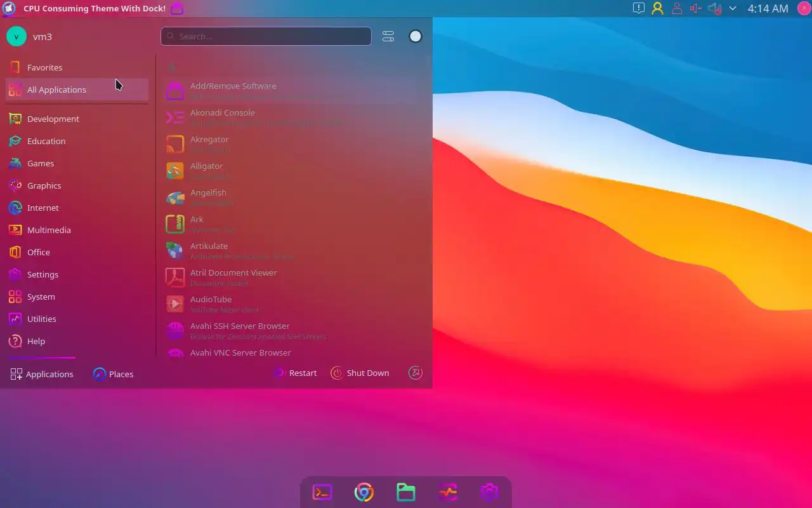Open the Multimedia category
Viewport: 812px width, 508px height.
point(77,230)
